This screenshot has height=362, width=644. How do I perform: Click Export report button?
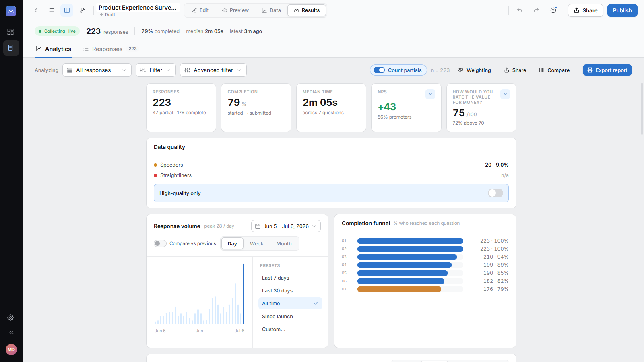point(607,70)
